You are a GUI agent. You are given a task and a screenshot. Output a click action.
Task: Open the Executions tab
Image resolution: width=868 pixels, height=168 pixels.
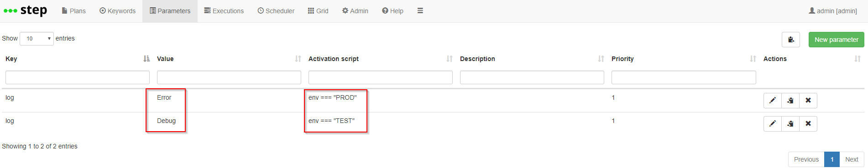[224, 11]
